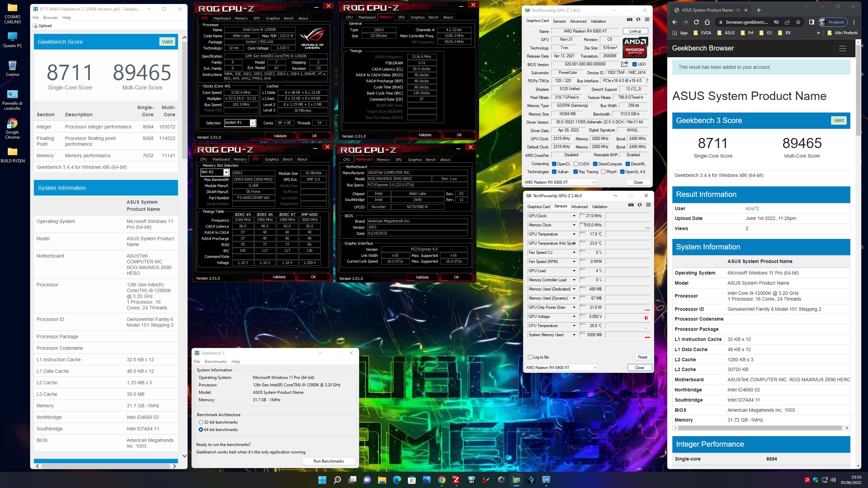Image resolution: width=868 pixels, height=488 pixels.
Task: Click the BIOS version share/export icon in GPU-Z
Action: click(x=625, y=64)
